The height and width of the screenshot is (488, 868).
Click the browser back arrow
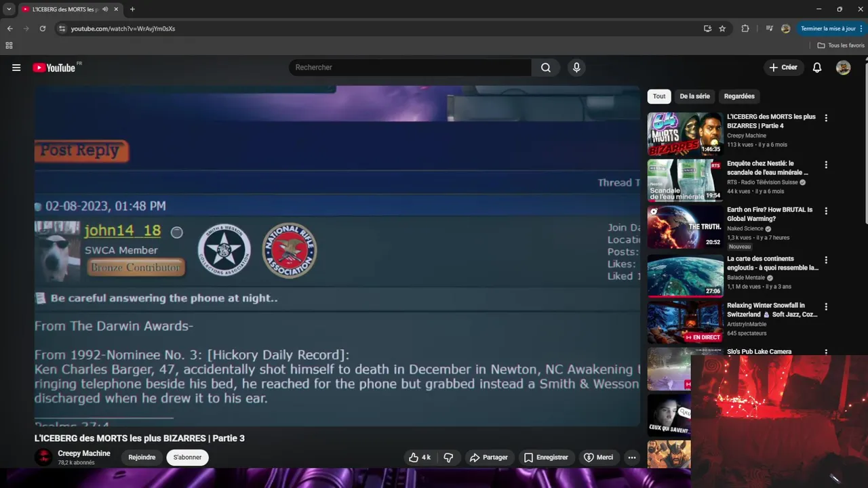tap(9, 28)
